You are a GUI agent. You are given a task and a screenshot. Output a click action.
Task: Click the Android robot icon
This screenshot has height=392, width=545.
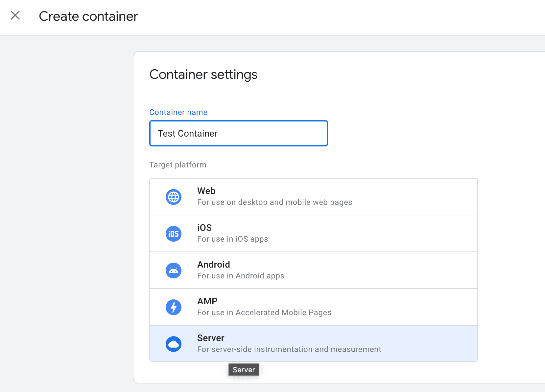coord(174,271)
